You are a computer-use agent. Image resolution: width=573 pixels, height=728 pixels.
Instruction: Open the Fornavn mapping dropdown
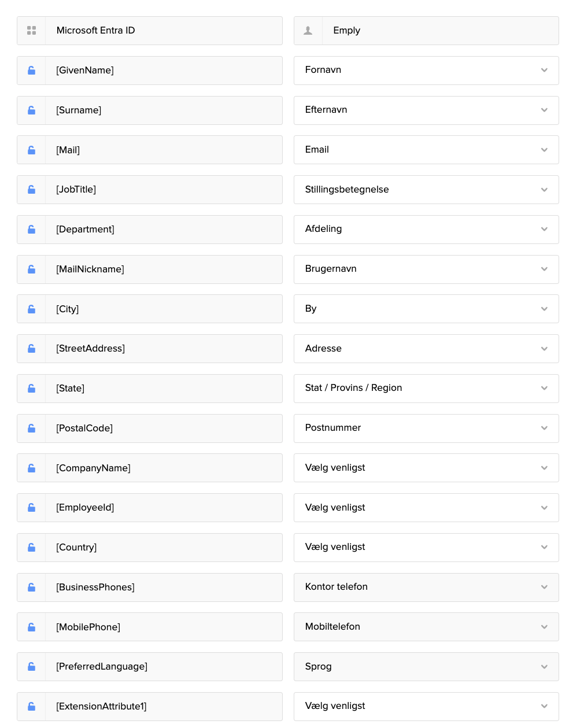[426, 70]
